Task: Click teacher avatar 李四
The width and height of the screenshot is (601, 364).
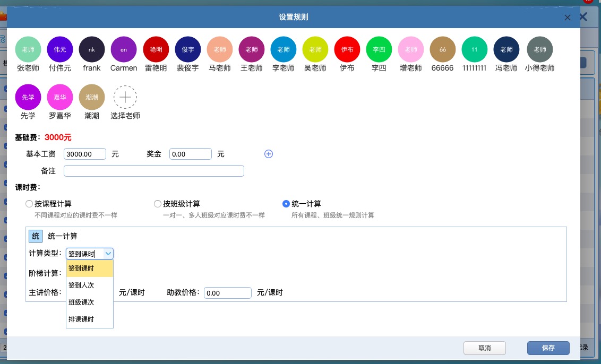Action: (379, 49)
